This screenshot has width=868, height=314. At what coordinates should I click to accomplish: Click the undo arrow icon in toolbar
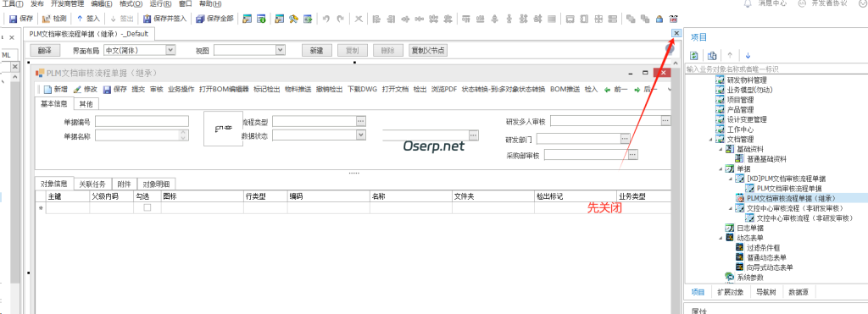[326, 19]
